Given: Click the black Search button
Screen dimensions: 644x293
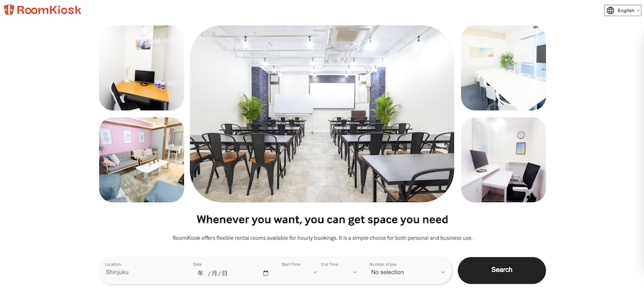Looking at the screenshot, I should tap(502, 270).
